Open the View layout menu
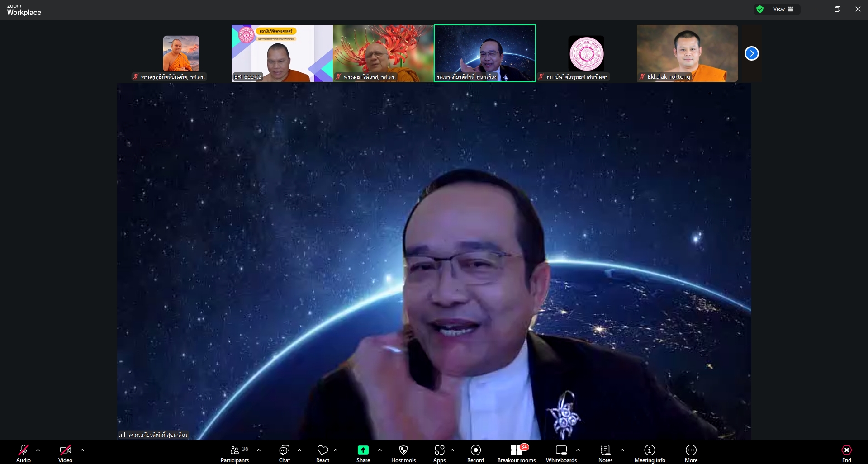The width and height of the screenshot is (868, 464). coord(783,9)
